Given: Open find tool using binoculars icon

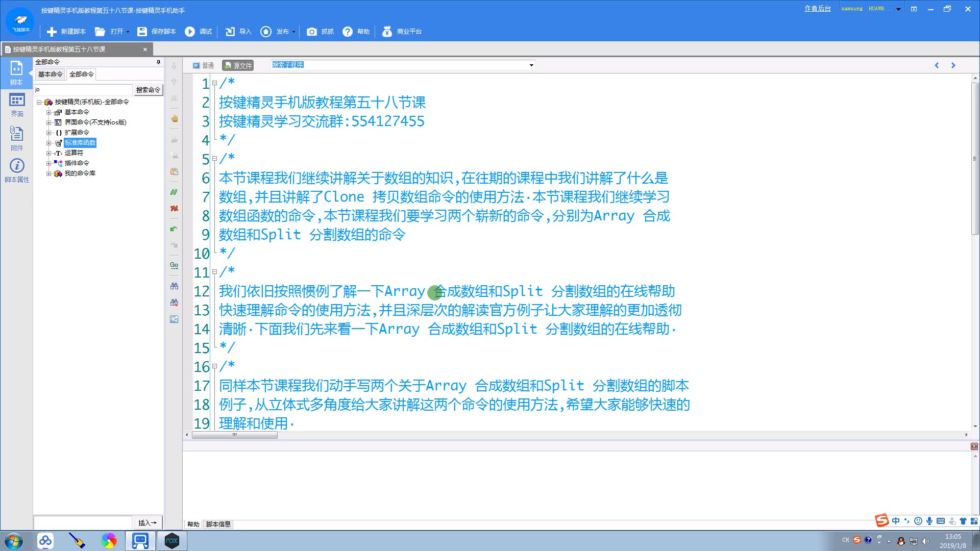Looking at the screenshot, I should 174,286.
